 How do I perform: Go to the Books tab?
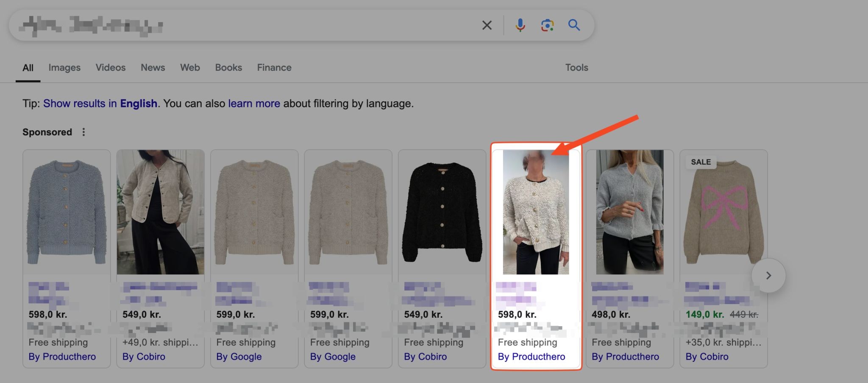(228, 67)
